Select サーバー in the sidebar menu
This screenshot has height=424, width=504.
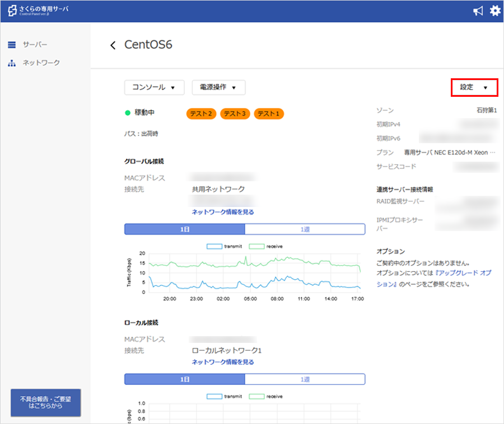coord(35,45)
